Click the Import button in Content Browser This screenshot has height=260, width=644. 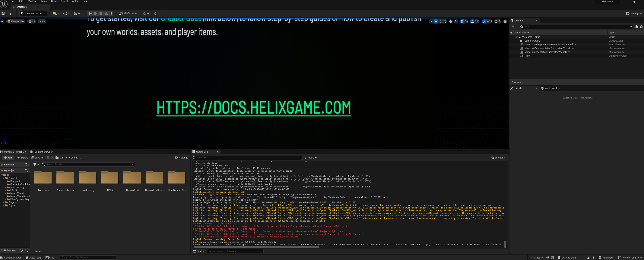[x=22, y=158]
